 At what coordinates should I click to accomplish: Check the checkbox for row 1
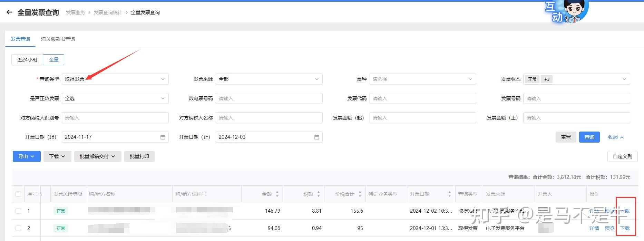pyautogui.click(x=18, y=211)
